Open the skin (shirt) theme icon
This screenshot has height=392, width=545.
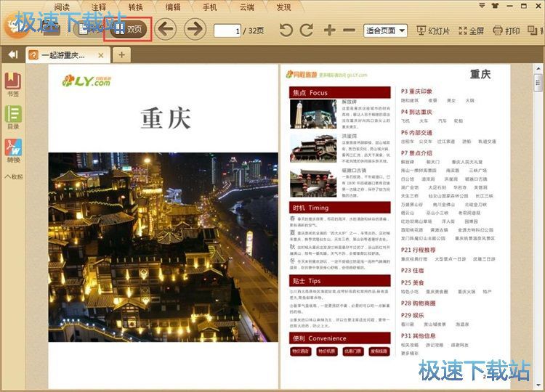pos(496,6)
